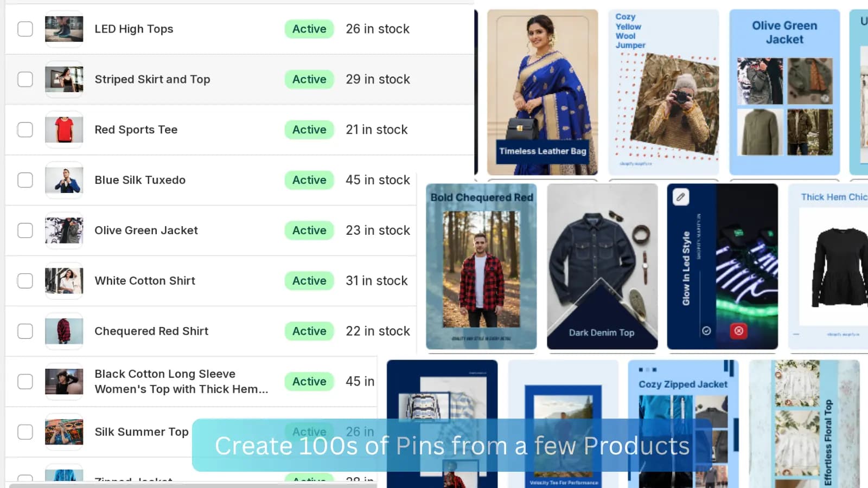Screen dimensions: 868x488
Task: Tick the checkbox for Blue Silk Tuxedo
Action: (x=25, y=180)
